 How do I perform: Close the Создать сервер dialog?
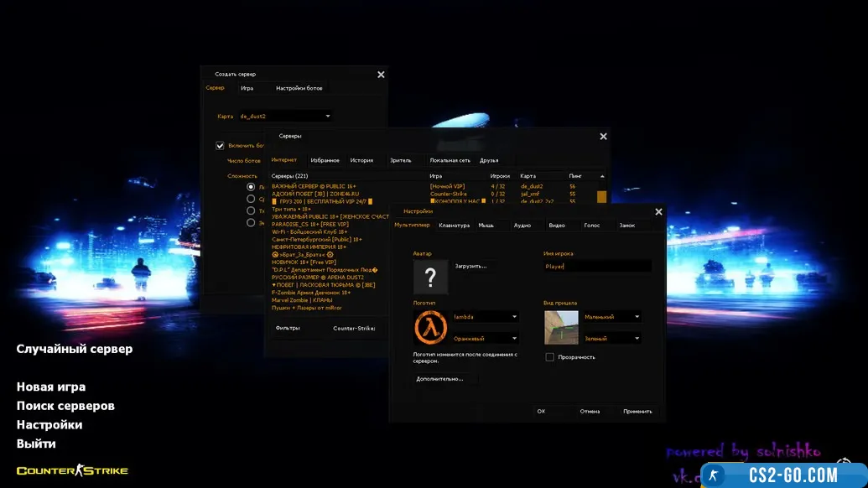pyautogui.click(x=381, y=75)
